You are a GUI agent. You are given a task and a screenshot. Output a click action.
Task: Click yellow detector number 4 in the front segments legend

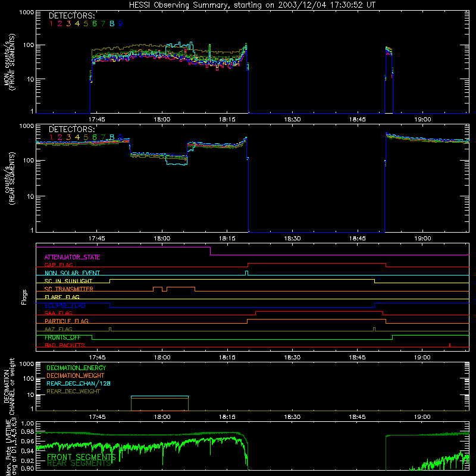(77, 24)
